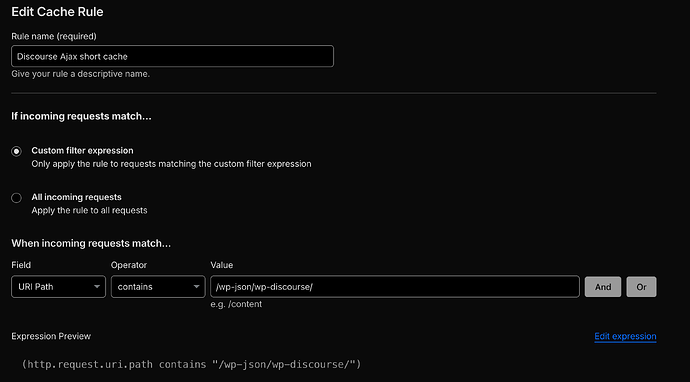Open the URI Path field dropdown
The image size is (690, 382).
point(59,287)
